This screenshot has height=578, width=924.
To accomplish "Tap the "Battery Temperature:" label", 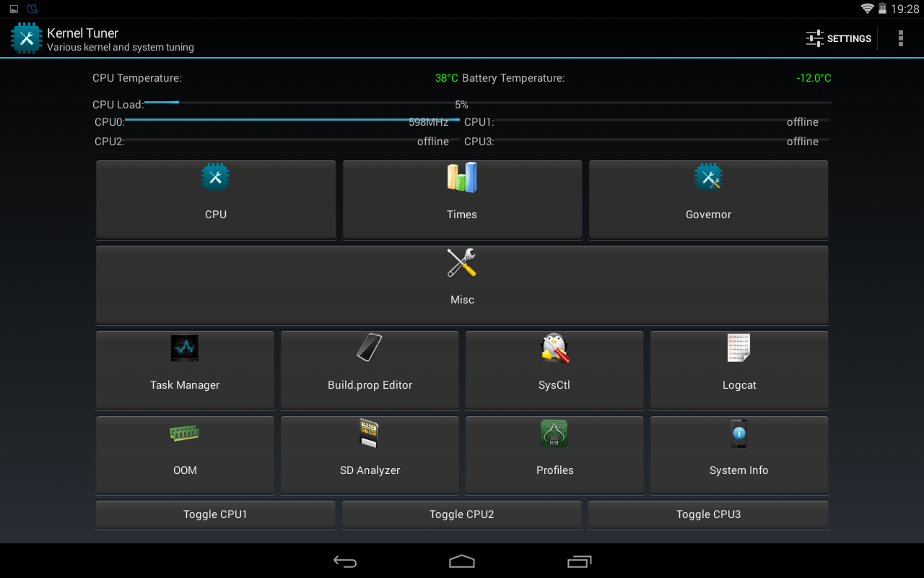I will tap(513, 78).
